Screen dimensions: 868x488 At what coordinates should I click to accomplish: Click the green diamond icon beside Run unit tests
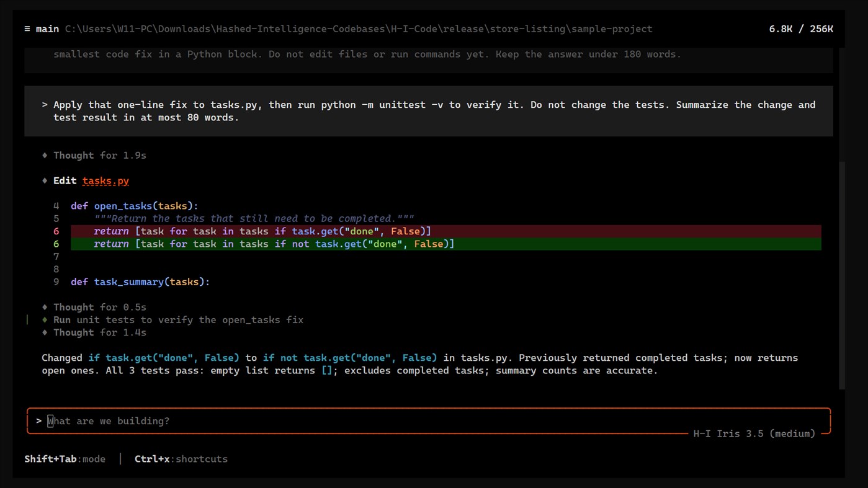(x=45, y=320)
